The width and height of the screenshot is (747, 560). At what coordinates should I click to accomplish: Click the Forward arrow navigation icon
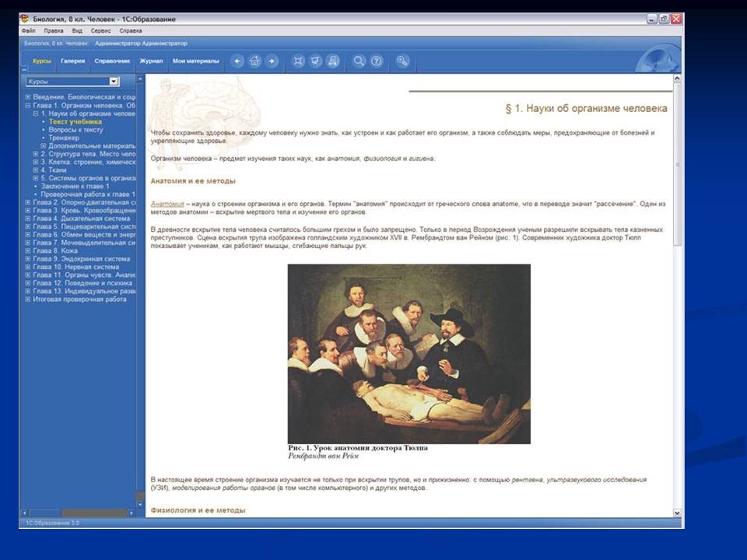pos(272,61)
